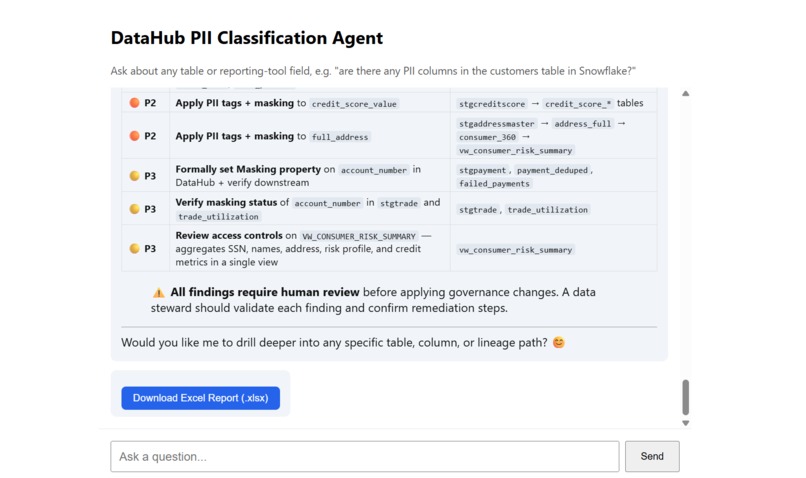The width and height of the screenshot is (806, 478).
Task: Click the stgtrade tag in the action column
Action: (x=399, y=204)
